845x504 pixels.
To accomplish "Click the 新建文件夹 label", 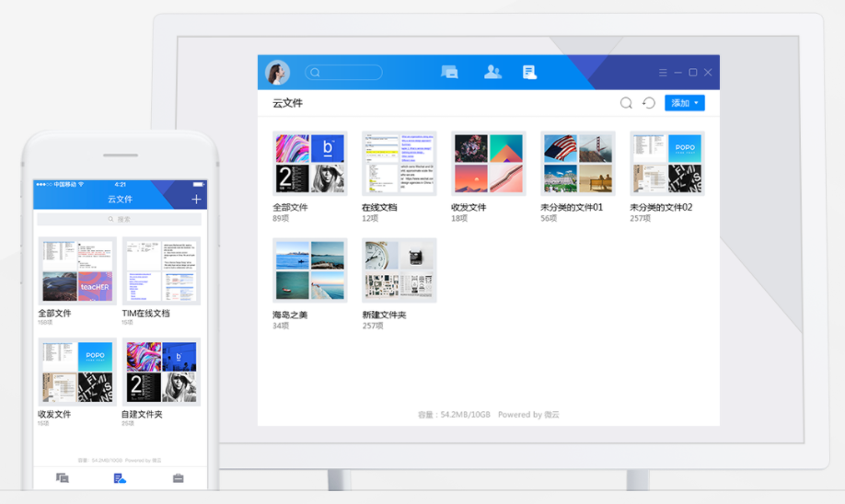I will click(x=384, y=315).
